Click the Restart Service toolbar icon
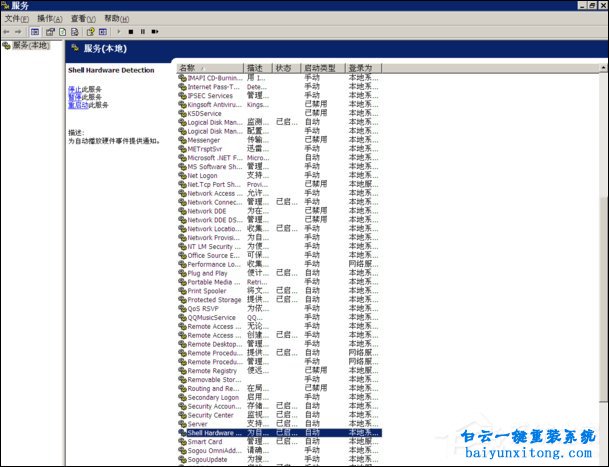609x467 pixels. (x=154, y=32)
